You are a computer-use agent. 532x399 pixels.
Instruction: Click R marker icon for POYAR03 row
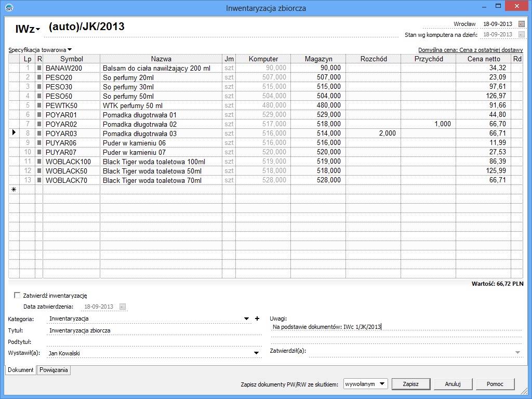[x=39, y=134]
